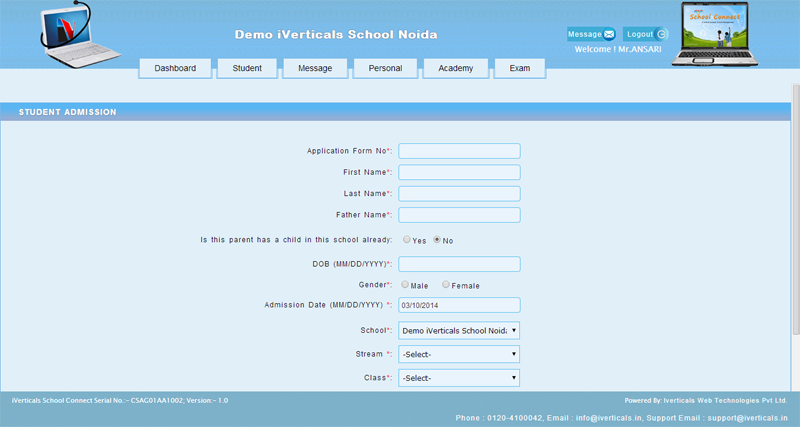The width and height of the screenshot is (800, 427).
Task: Open the School dropdown
Action: point(459,330)
